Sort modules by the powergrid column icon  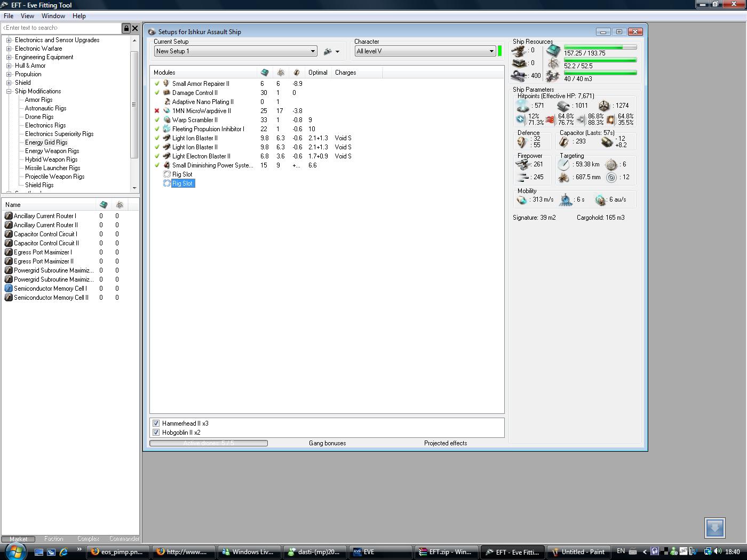[x=281, y=73]
